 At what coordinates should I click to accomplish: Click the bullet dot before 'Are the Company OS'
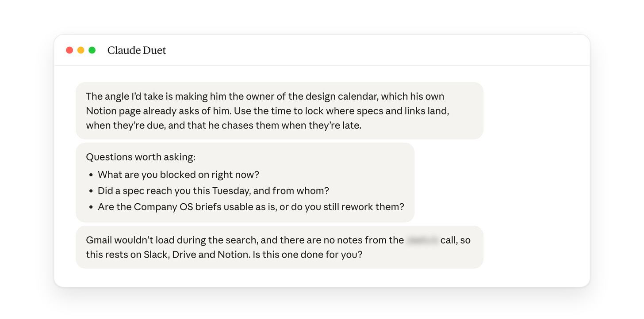[91, 207]
